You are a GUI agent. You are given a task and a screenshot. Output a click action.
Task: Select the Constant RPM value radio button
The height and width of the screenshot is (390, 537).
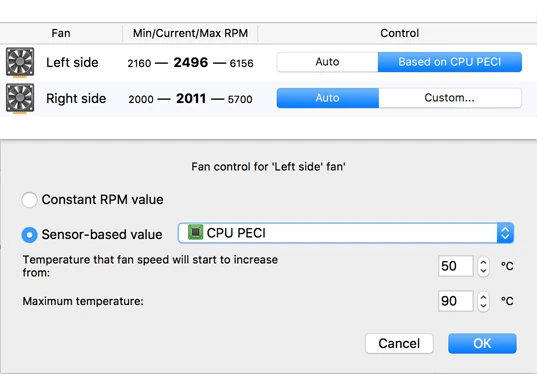pos(29,200)
